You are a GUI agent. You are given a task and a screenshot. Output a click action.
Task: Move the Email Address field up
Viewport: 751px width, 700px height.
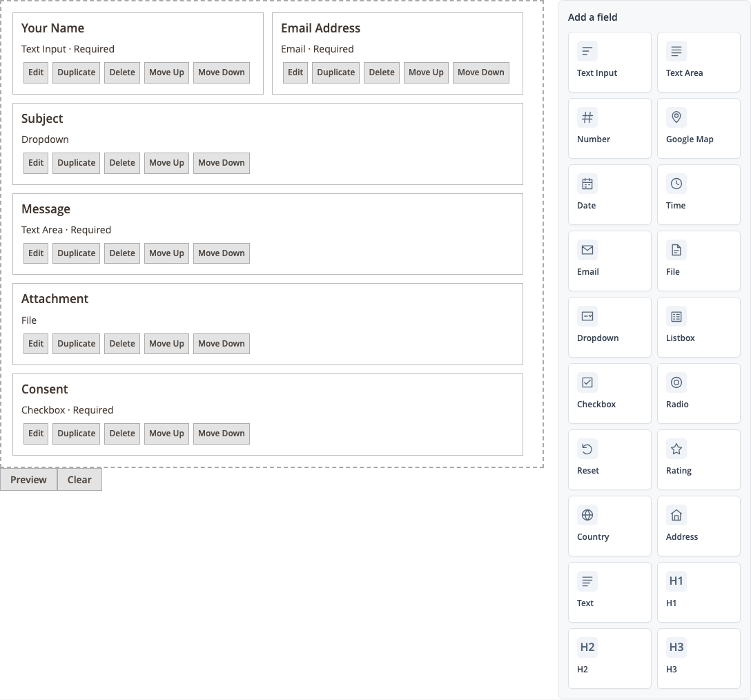point(427,72)
